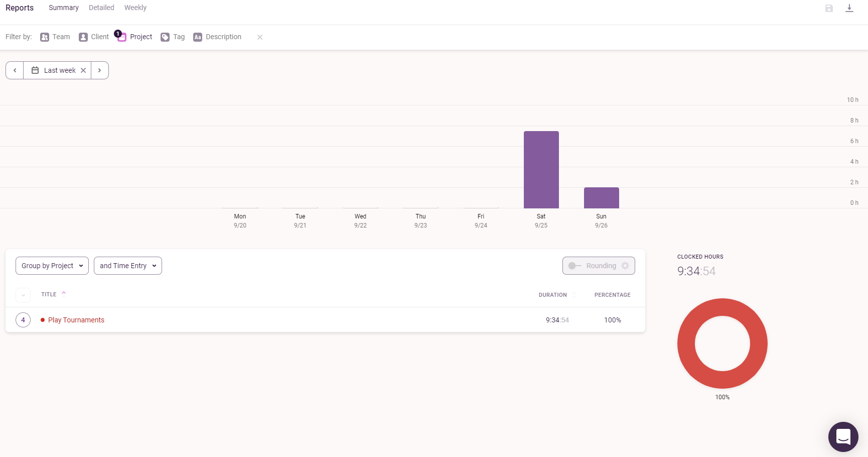Click the Mon 9/20 axis label

[240, 221]
